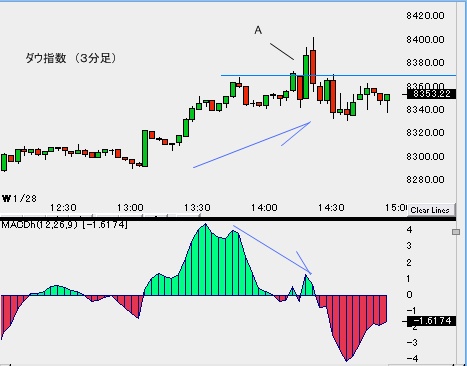This screenshot has width=467, height=366.
Task: Click the 8400.00 level on price axis
Action: click(x=425, y=40)
